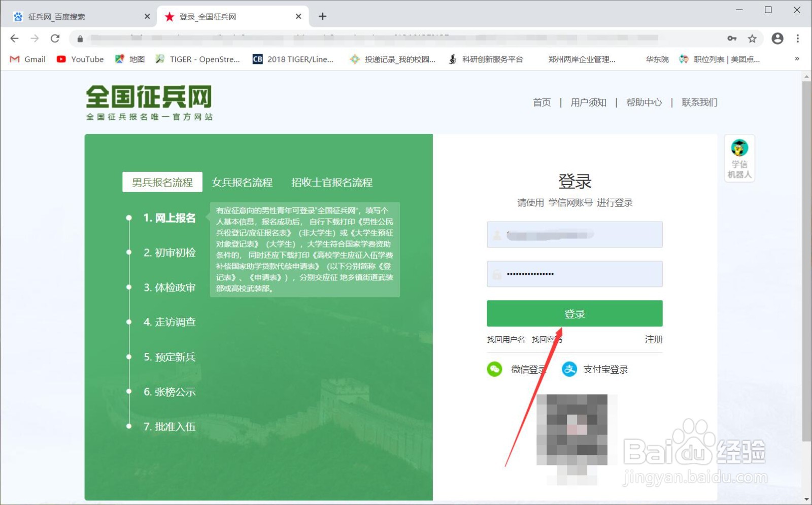Viewport: 812px width, 505px height.
Task: Expand more bookmarks chevron
Action: pos(797,59)
